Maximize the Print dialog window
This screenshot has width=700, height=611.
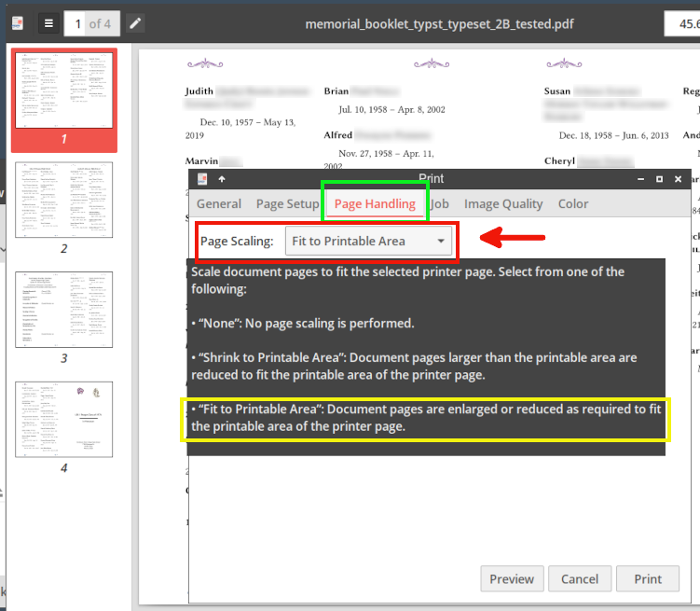(659, 179)
